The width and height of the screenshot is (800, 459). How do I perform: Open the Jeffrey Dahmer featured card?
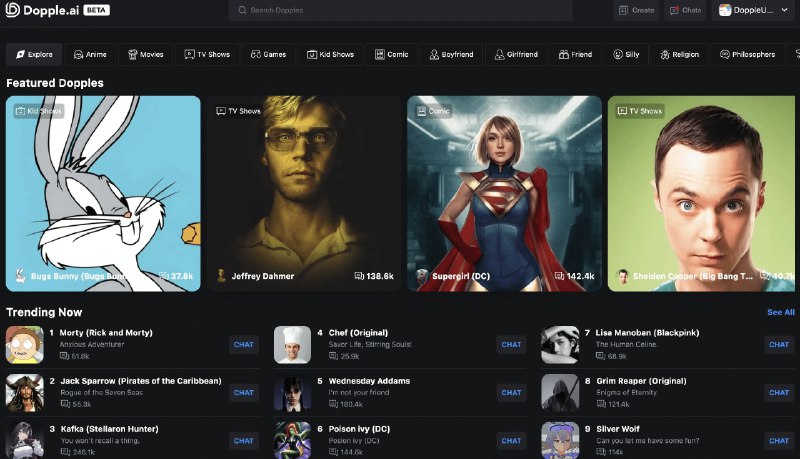point(304,194)
